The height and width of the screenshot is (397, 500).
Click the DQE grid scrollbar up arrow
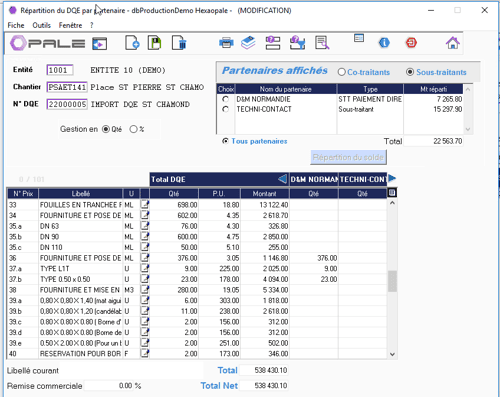[x=392, y=203]
